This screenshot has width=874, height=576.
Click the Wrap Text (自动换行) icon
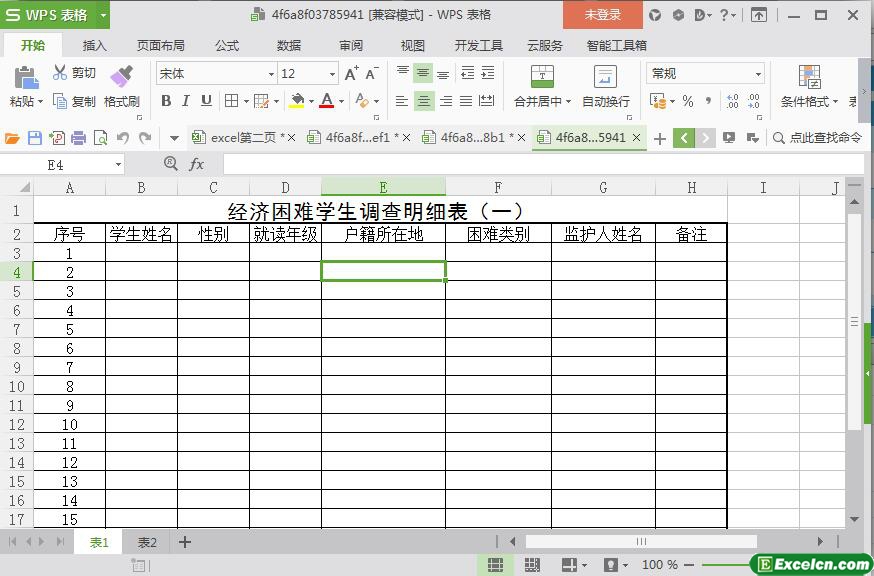(x=605, y=77)
